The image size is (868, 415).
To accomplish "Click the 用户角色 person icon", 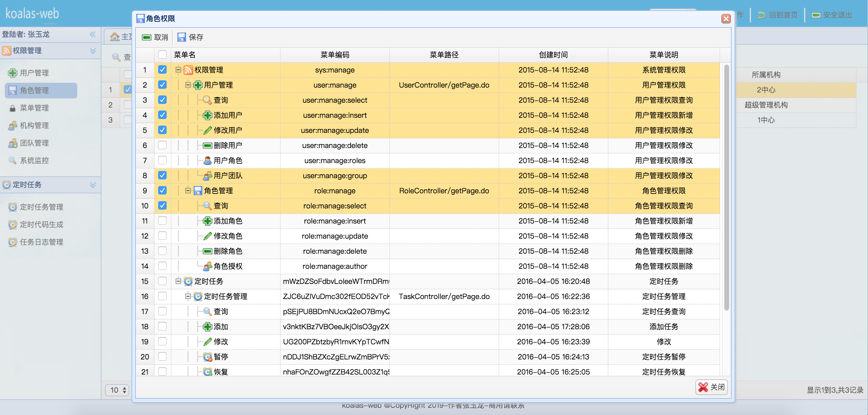I will [x=207, y=160].
